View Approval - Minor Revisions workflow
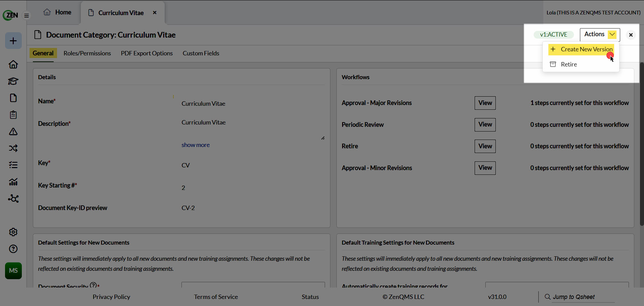This screenshot has width=644, height=306. (485, 168)
